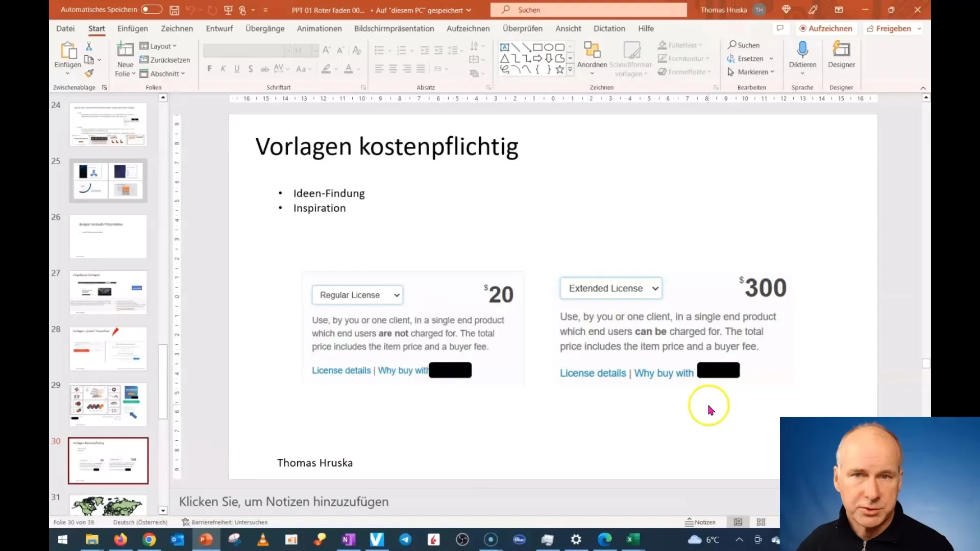Open Übergänge ribbon tab
980x551 pixels.
[264, 28]
